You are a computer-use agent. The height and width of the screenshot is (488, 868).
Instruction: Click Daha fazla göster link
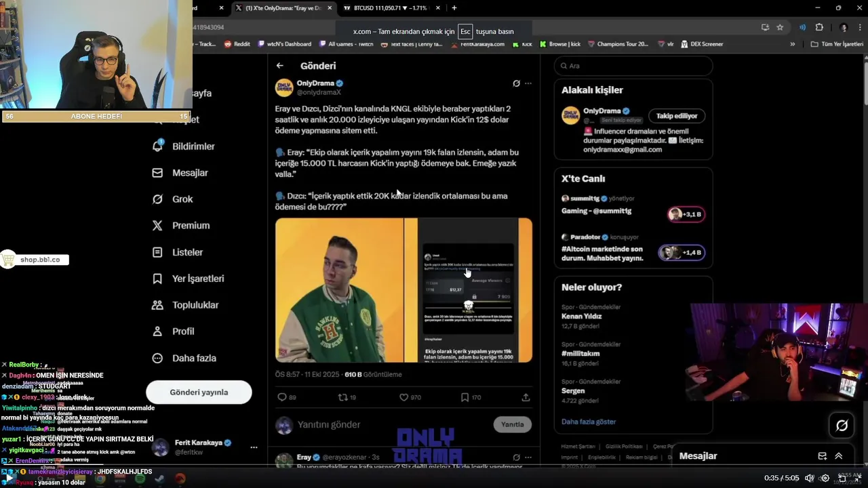tap(589, 422)
